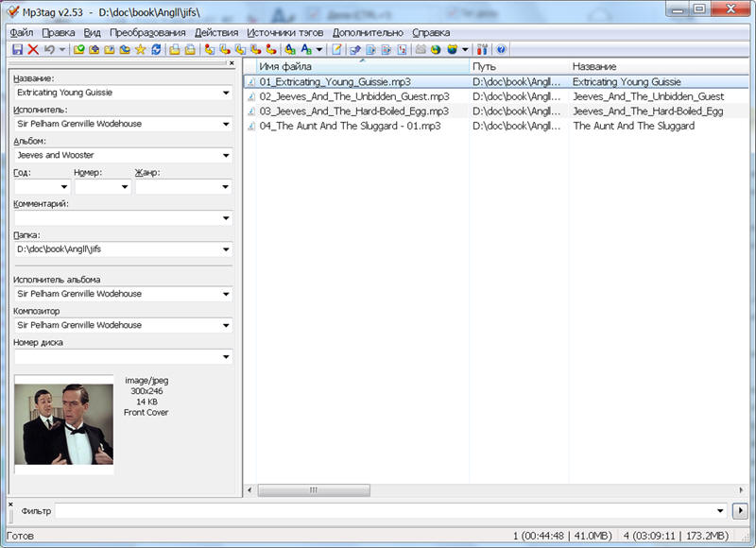Open the Источники тэгов menu
This screenshot has height=548, width=756.
(x=285, y=32)
